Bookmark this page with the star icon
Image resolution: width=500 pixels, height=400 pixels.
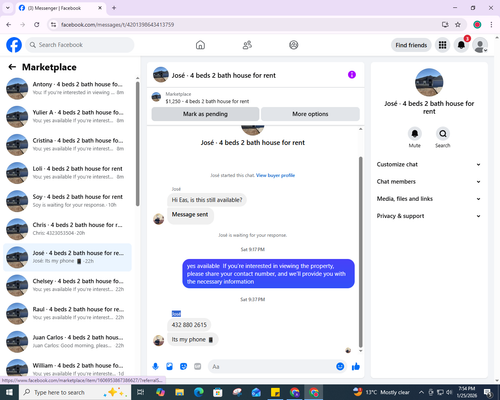458,25
